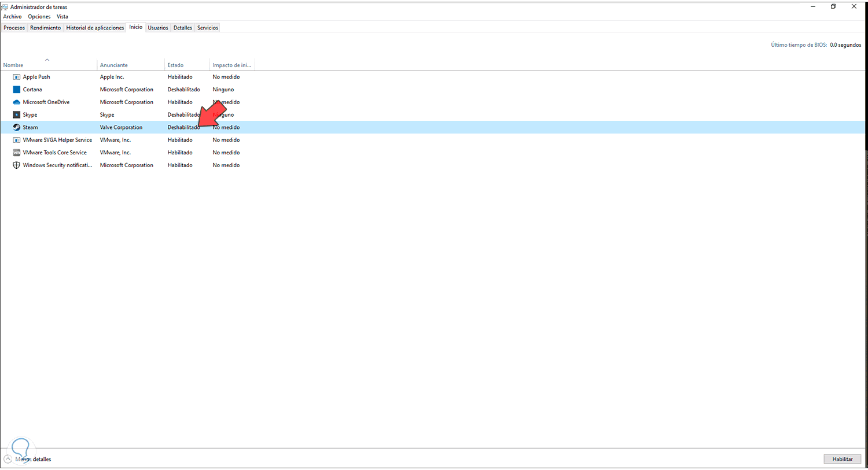Click No medido impact in Windows Security row
The width and height of the screenshot is (868, 470).
226,165
